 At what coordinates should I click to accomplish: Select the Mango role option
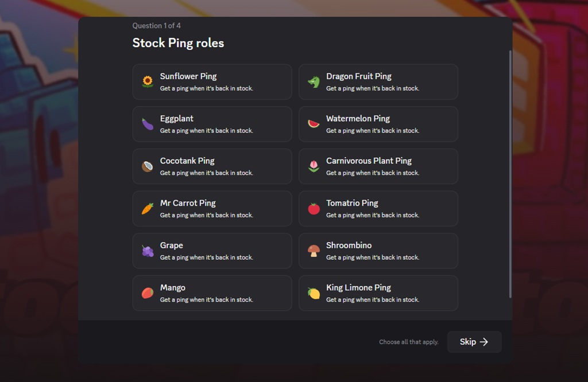[x=212, y=293]
